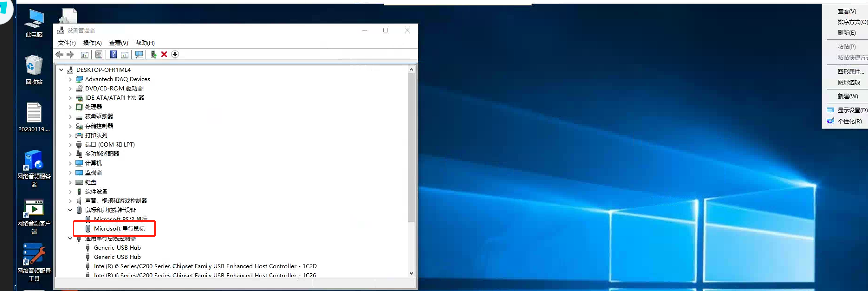Image resolution: width=868 pixels, height=291 pixels.
Task: Open the 操作(A) menu
Action: (92, 43)
